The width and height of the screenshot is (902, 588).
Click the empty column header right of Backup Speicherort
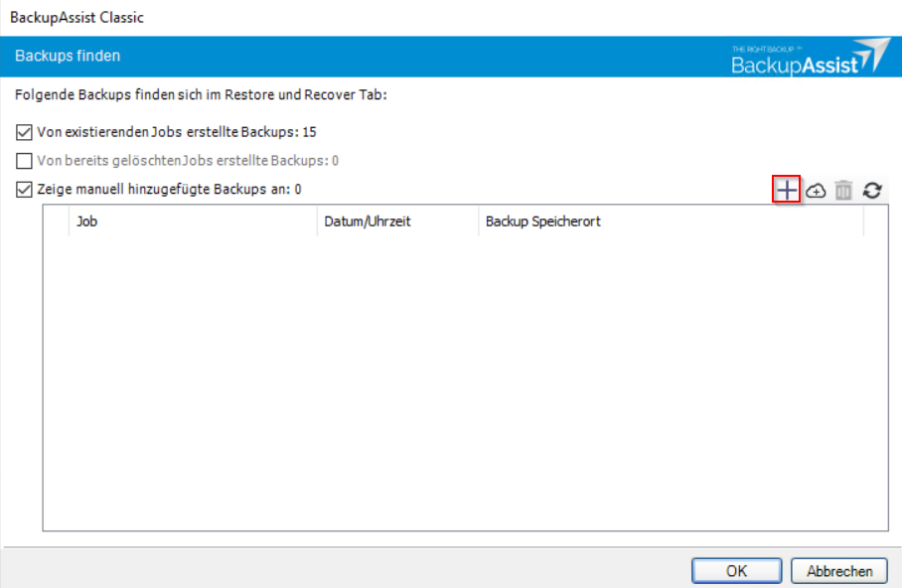pos(875,221)
